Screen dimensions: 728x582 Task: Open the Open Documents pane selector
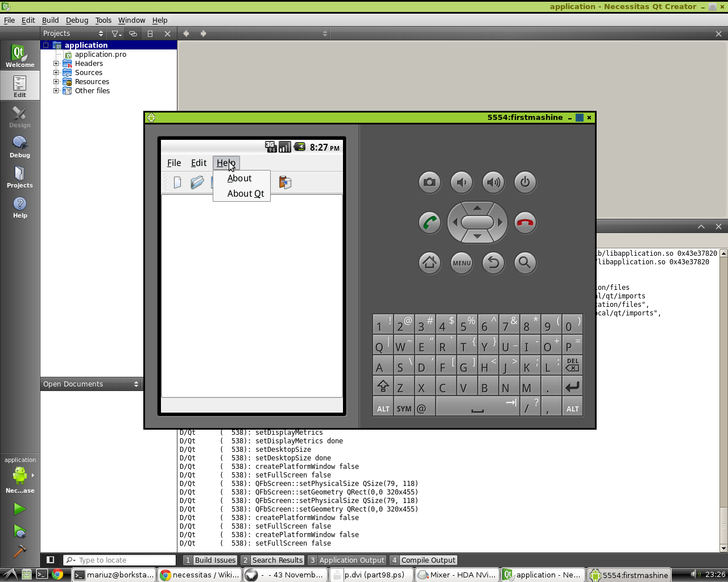tap(91, 384)
